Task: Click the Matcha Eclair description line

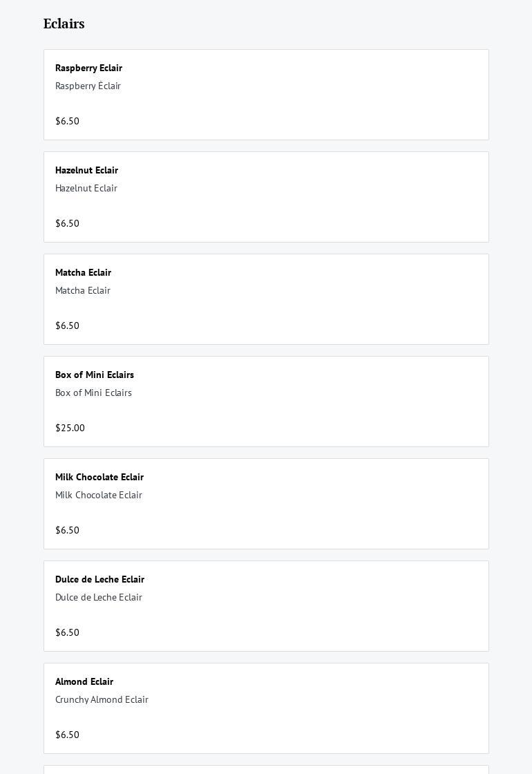Action: click(x=83, y=290)
